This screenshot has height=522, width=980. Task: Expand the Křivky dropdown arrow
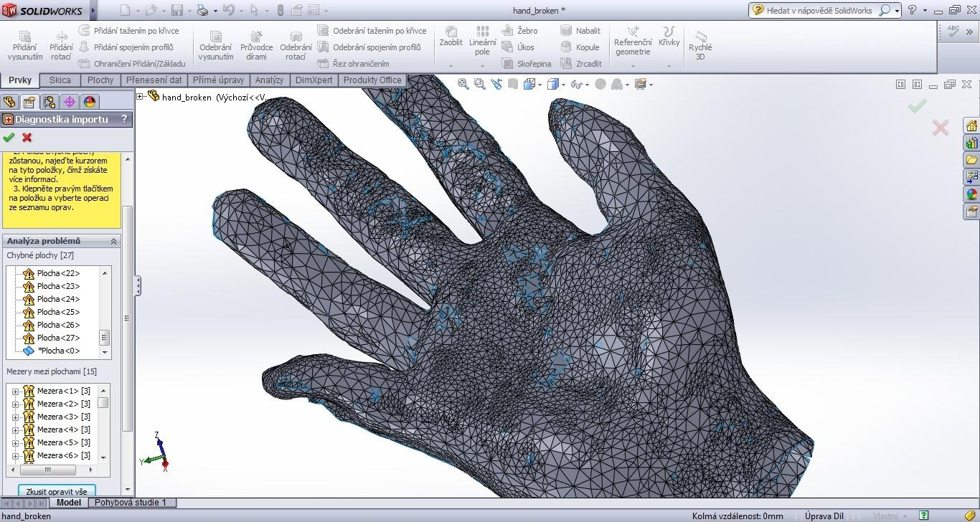pyautogui.click(x=669, y=66)
